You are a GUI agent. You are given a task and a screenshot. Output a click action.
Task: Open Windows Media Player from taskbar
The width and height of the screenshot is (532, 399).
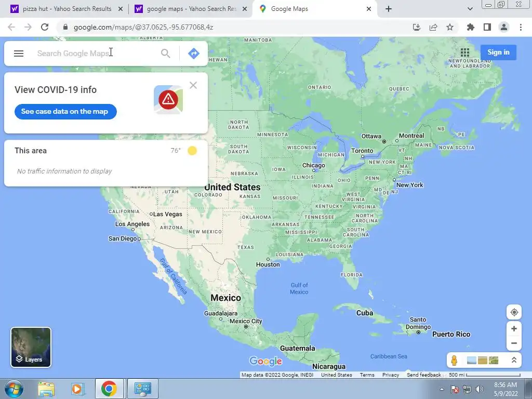click(77, 389)
